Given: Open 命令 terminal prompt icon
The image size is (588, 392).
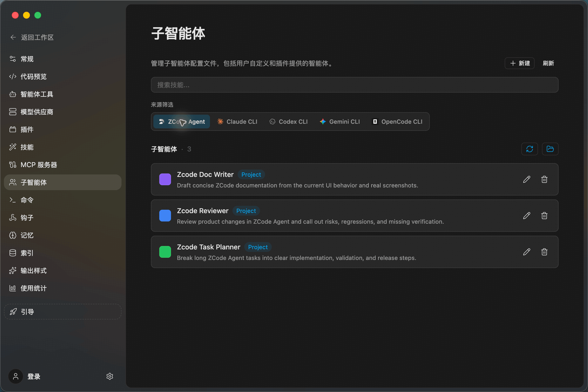Looking at the screenshot, I should click(13, 200).
